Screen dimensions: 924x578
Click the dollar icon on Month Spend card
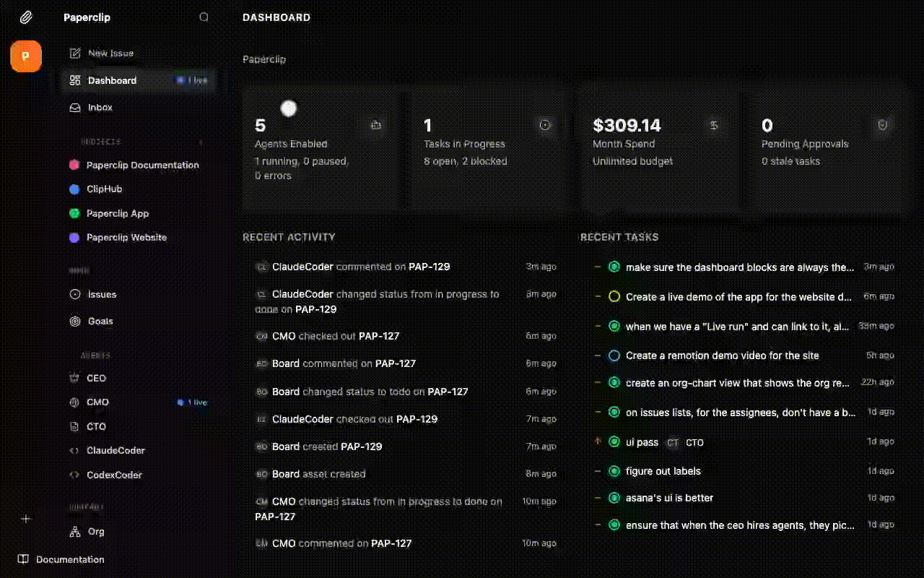[714, 125]
